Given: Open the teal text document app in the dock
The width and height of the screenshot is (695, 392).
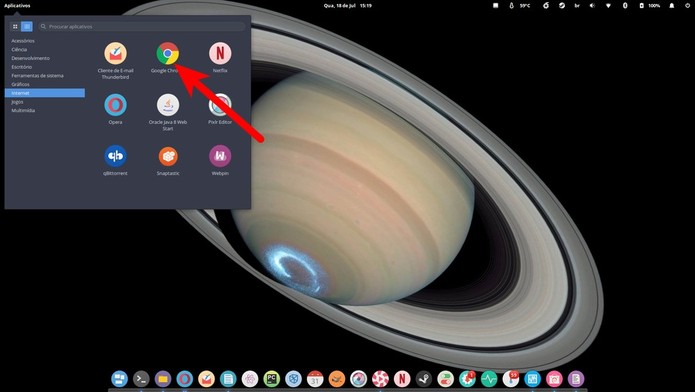Looking at the screenshot, I should (228, 379).
